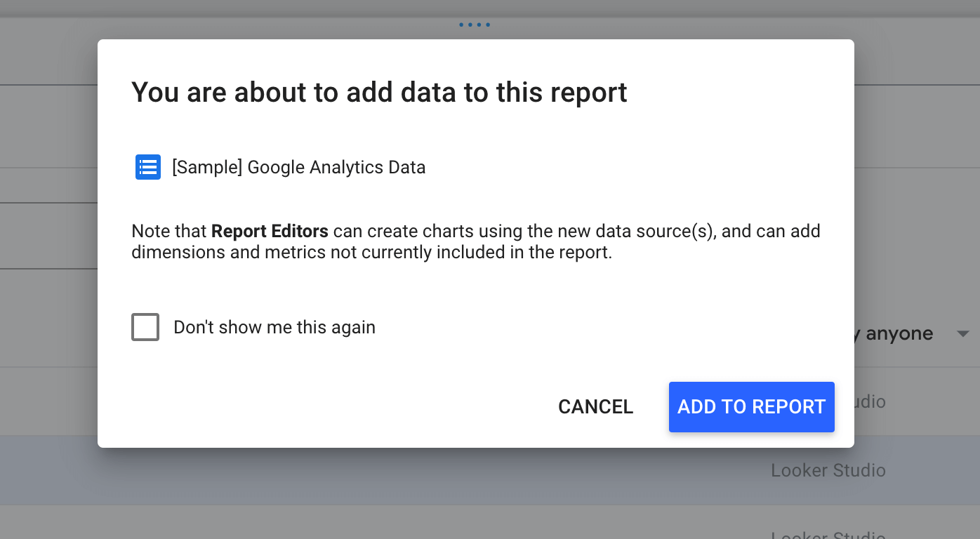Select the second blue page indicator dot

pyautogui.click(x=470, y=25)
